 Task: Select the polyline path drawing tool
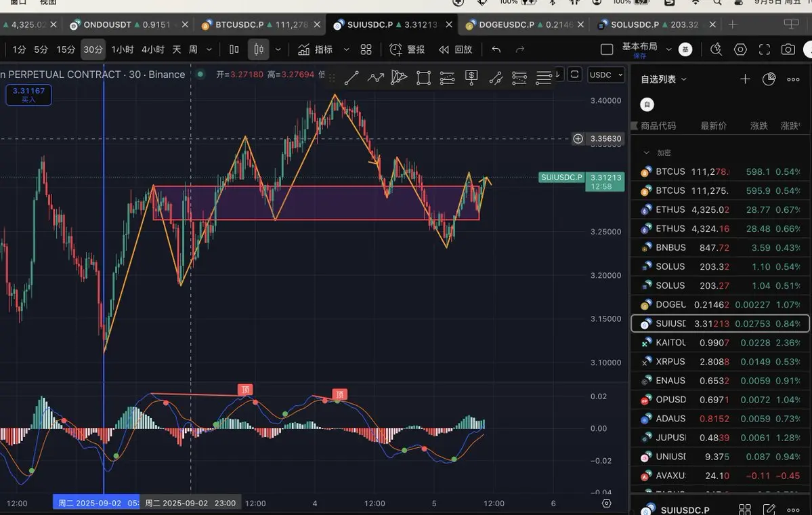click(x=375, y=78)
